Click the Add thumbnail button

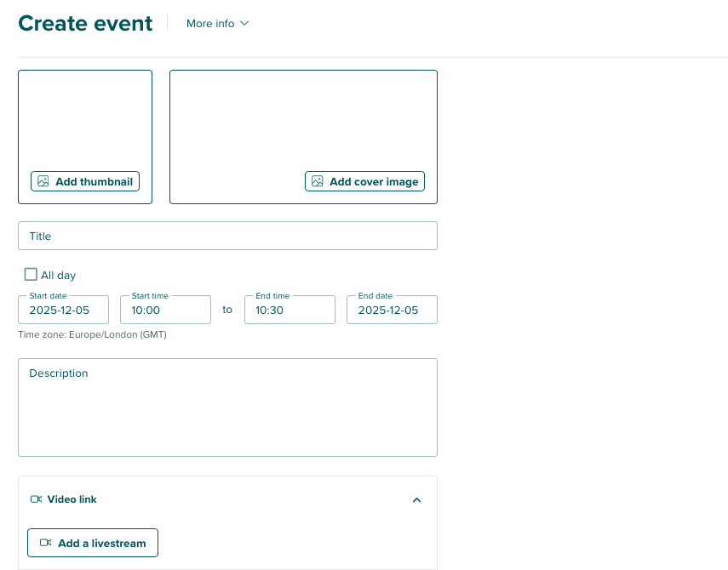85,181
